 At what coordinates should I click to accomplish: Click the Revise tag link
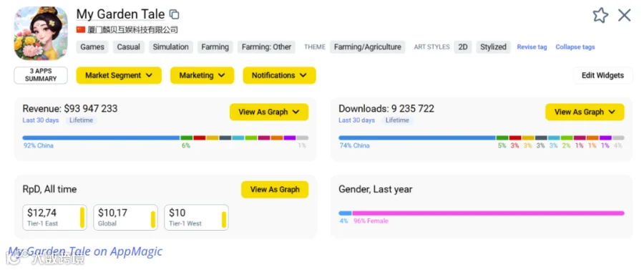click(x=532, y=47)
